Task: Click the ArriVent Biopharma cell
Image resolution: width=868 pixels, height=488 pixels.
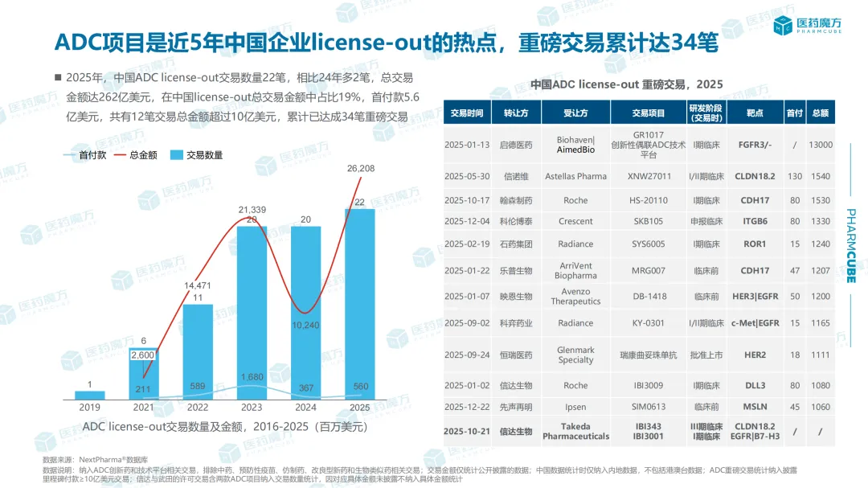Action: [x=575, y=270]
